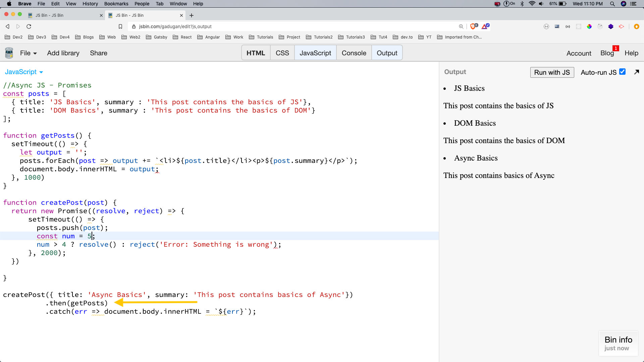Open the Blog link
644x362 pixels.
607,53
